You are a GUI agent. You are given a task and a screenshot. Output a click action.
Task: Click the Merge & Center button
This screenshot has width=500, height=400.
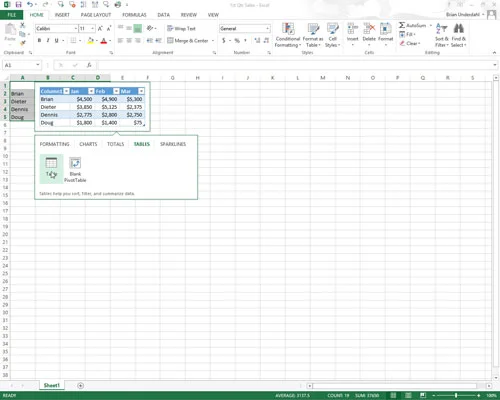pos(188,41)
